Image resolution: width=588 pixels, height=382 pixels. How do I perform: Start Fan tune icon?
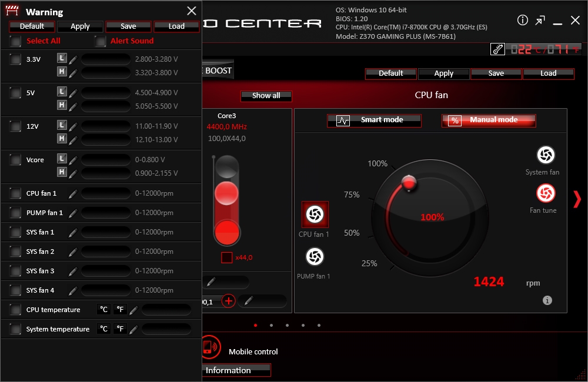[x=545, y=193]
